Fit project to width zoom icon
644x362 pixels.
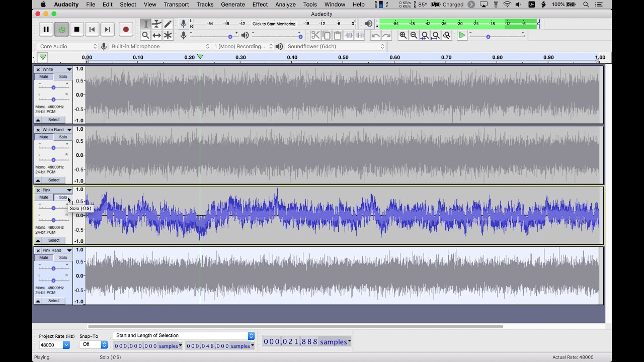click(436, 35)
